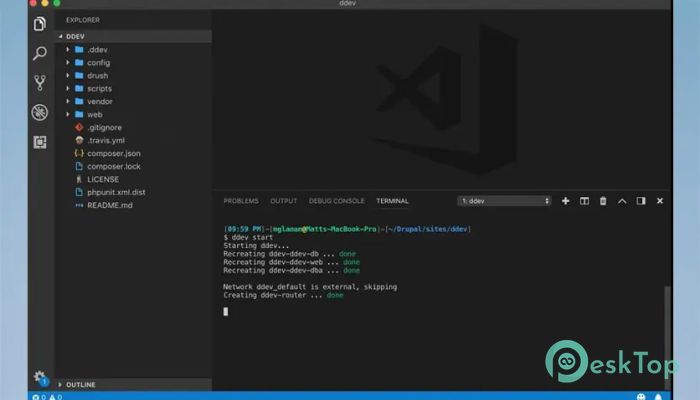This screenshot has height=400, width=700.
Task: Expand the config folder arrow
Action: (68, 62)
